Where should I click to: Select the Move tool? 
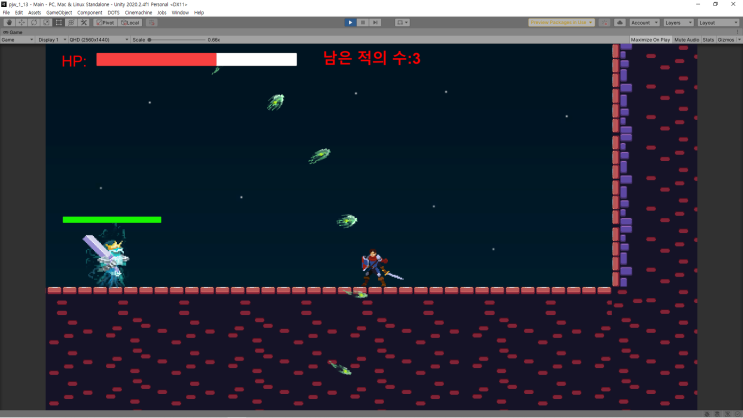pyautogui.click(x=21, y=22)
